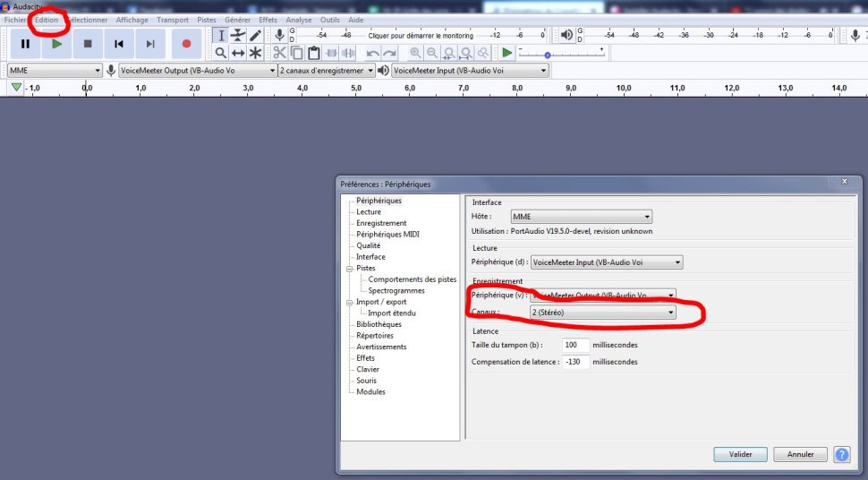Click the Valider button
The image size is (868, 480).
(x=740, y=455)
